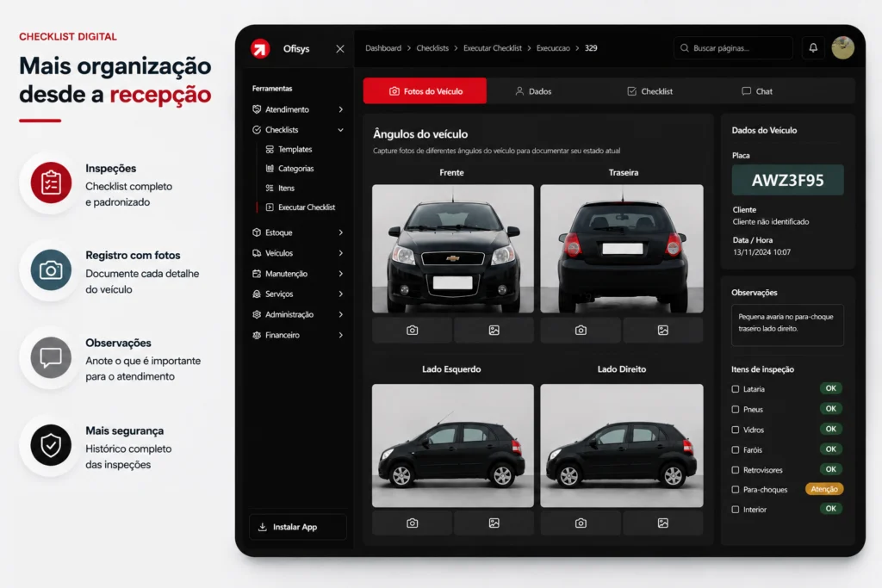The height and width of the screenshot is (588, 882).
Task: Check the Faróis inspection checkbox
Action: [736, 449]
